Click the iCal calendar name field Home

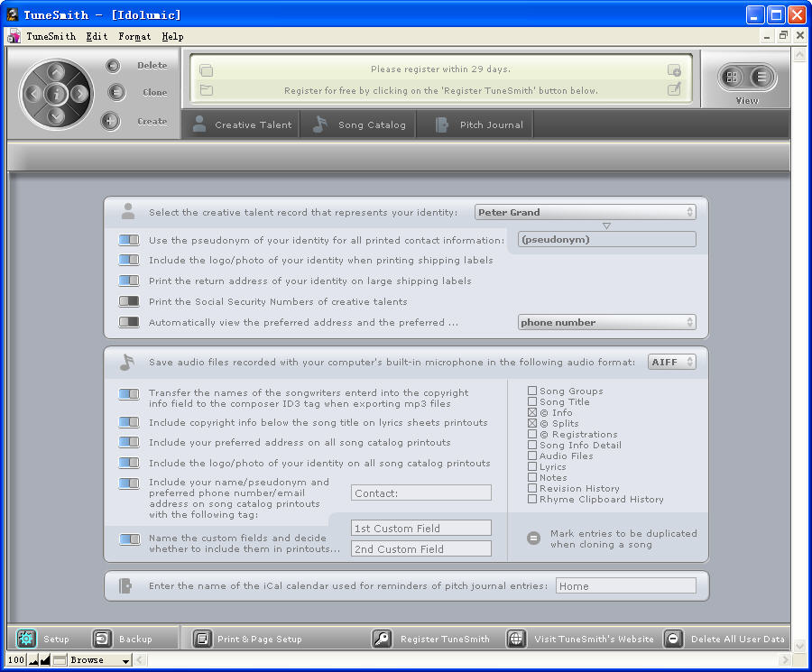(625, 585)
